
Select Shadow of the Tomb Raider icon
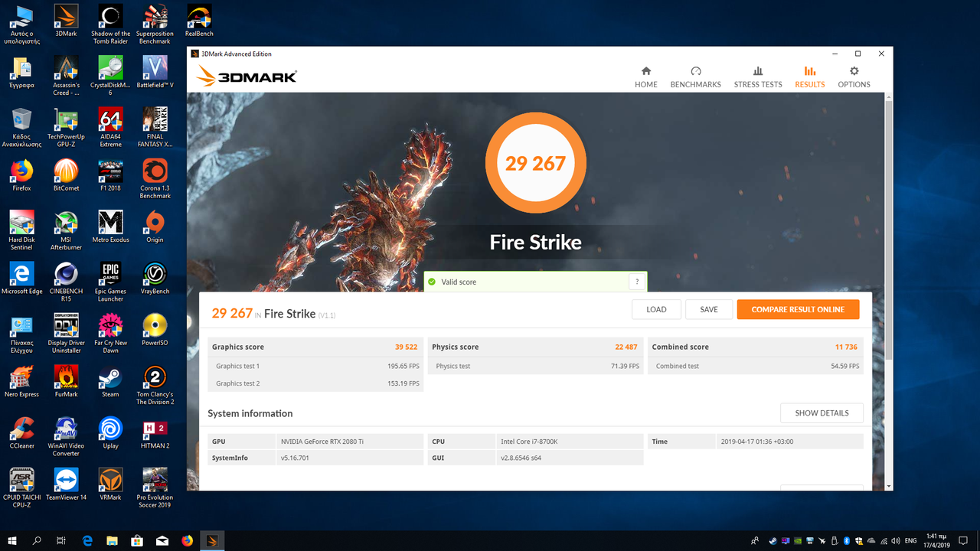pos(110,25)
